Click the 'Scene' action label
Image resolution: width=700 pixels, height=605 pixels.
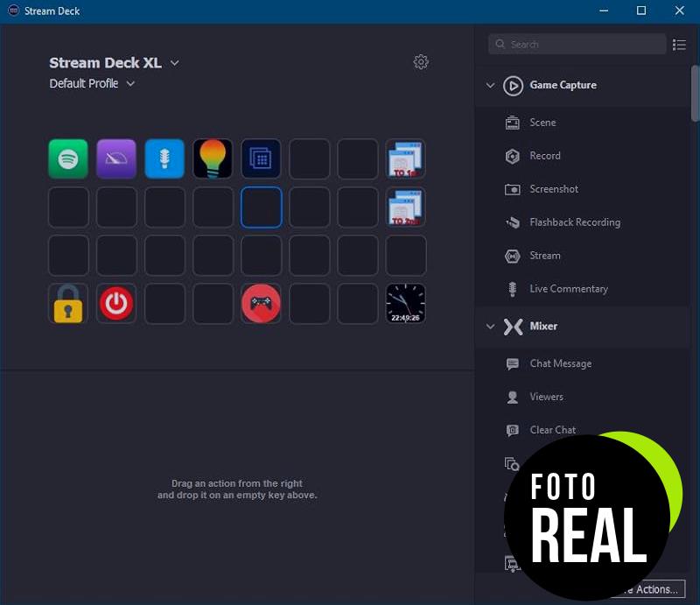tap(542, 123)
